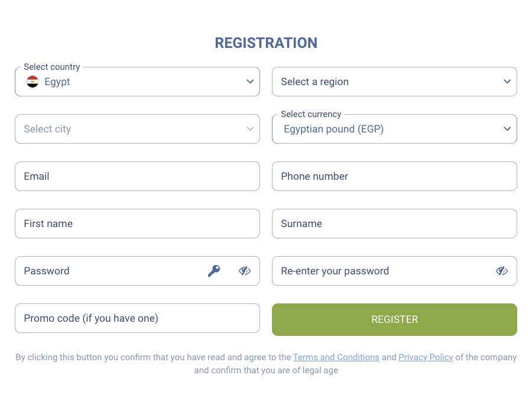This screenshot has height=414, width=532.
Task: Click the key icon to generate a password
Action: 214,270
